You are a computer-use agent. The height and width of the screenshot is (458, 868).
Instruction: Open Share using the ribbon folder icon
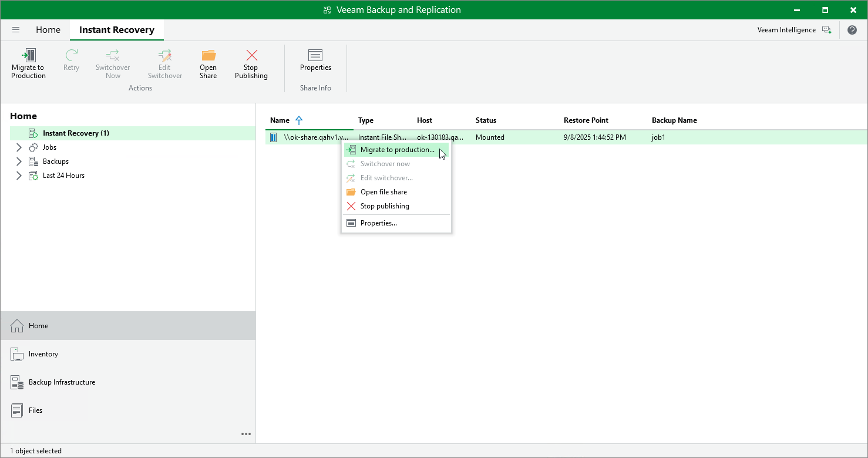[x=208, y=55]
